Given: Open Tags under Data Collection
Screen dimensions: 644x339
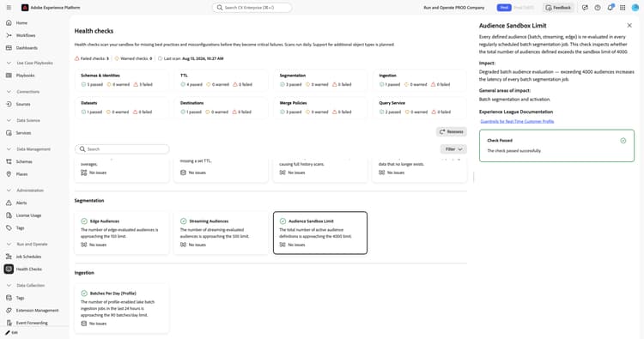Looking at the screenshot, I should coord(20,298).
